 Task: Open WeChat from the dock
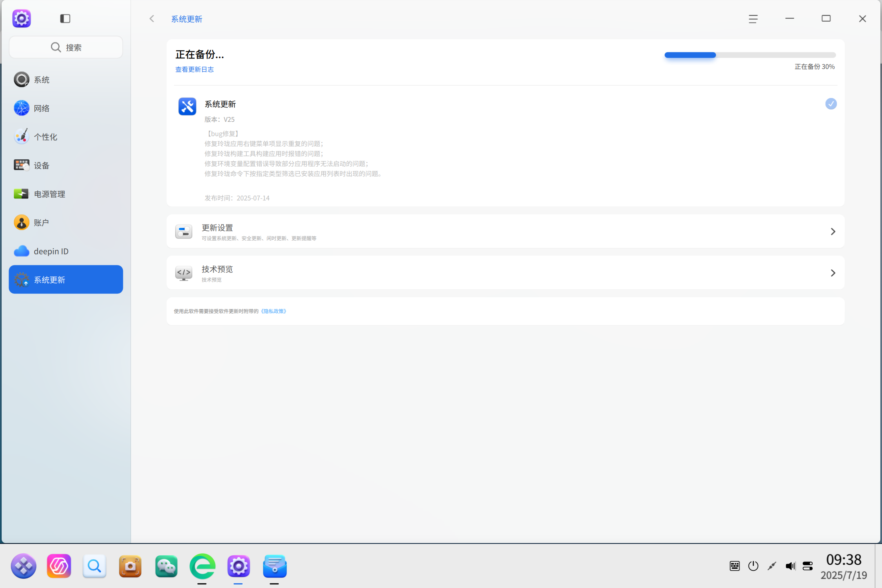coord(166,566)
